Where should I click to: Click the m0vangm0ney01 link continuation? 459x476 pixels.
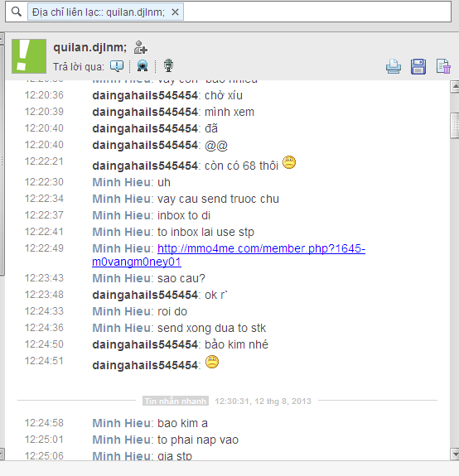[137, 262]
